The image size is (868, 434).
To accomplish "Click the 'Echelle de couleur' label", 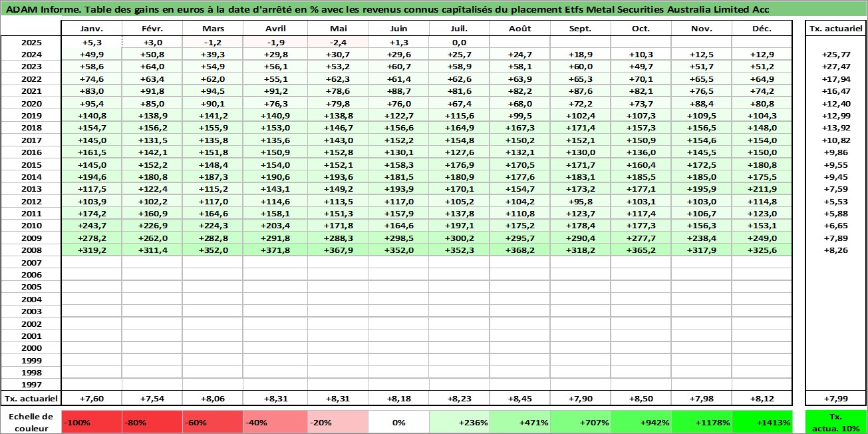I will [x=31, y=422].
